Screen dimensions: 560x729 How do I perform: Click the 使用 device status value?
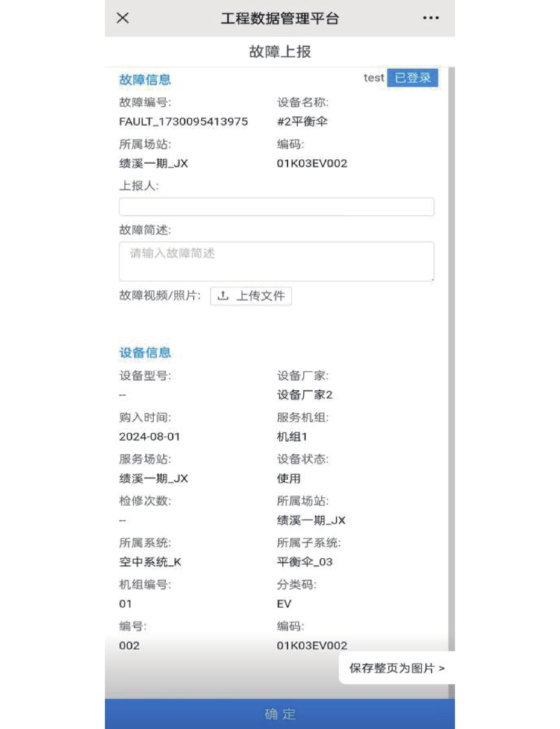pos(289,479)
